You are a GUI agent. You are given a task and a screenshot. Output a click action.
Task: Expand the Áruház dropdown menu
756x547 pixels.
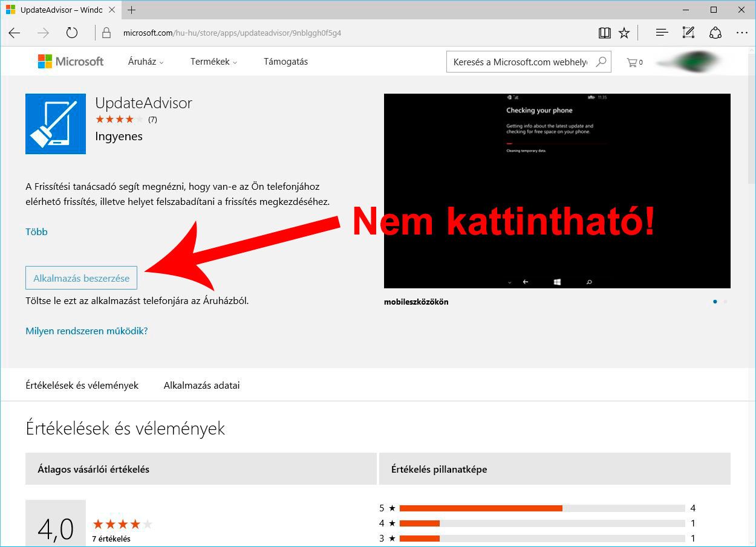[x=146, y=62]
